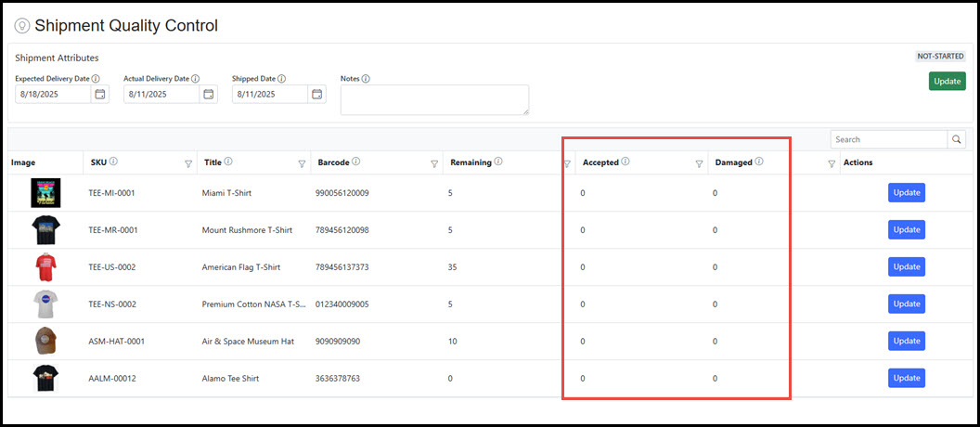980x427 pixels.
Task: Click Update for the Alamo Tee Shirt row
Action: coord(906,378)
